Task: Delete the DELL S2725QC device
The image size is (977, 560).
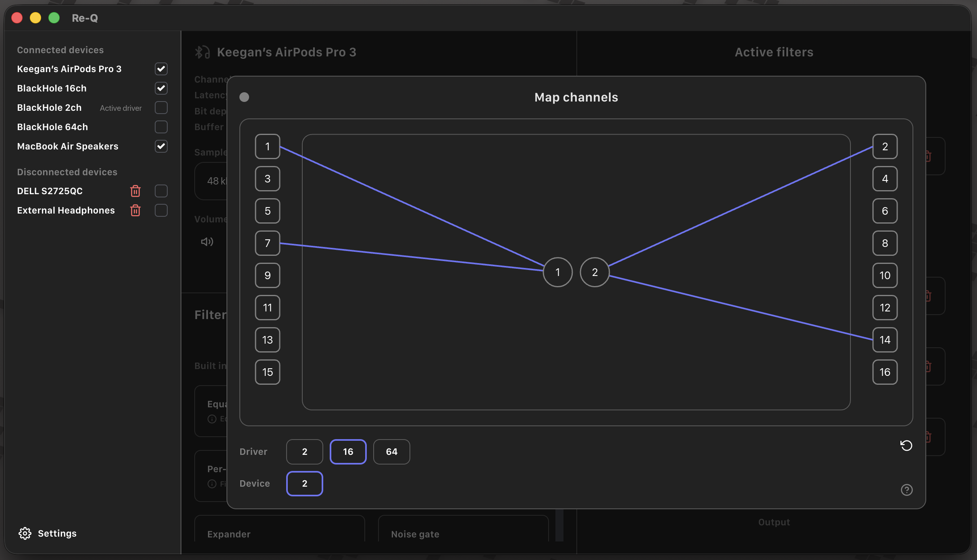Action: [135, 191]
